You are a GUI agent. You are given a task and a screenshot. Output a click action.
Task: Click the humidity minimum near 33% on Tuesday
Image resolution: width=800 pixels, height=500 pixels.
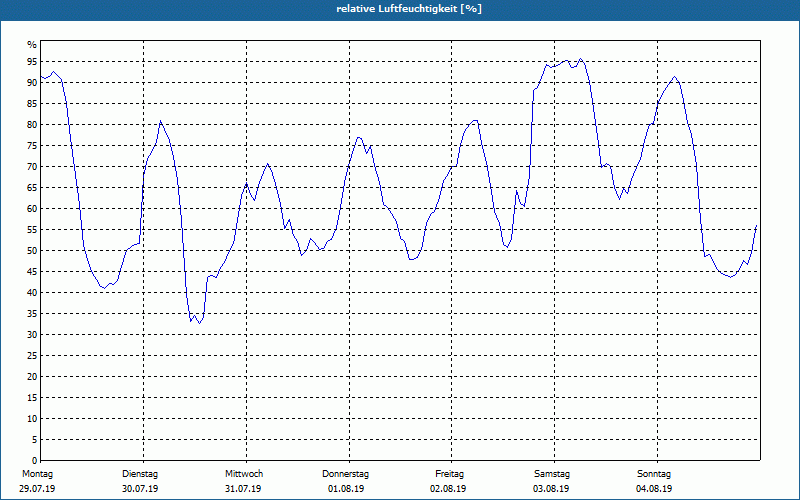(x=199, y=322)
